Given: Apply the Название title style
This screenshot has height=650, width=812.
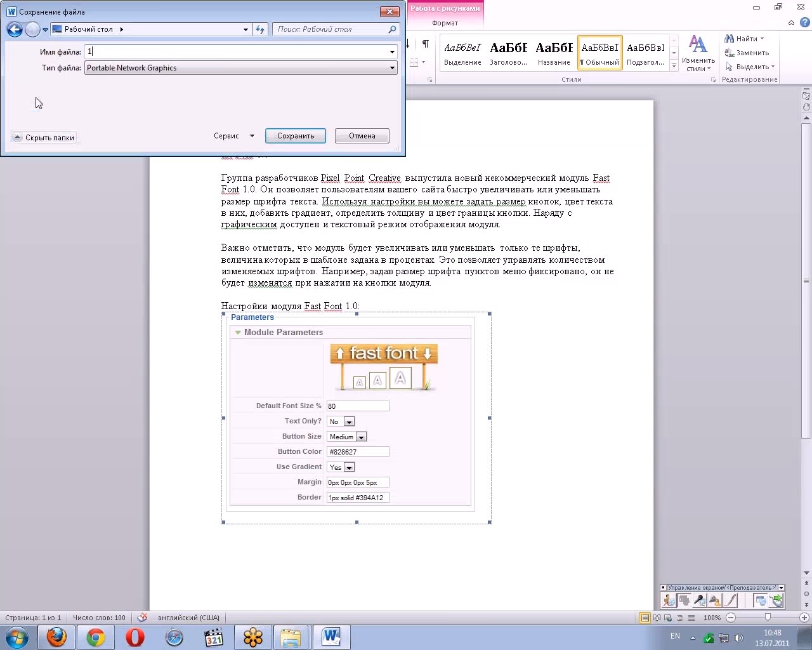Looking at the screenshot, I should click(x=554, y=52).
